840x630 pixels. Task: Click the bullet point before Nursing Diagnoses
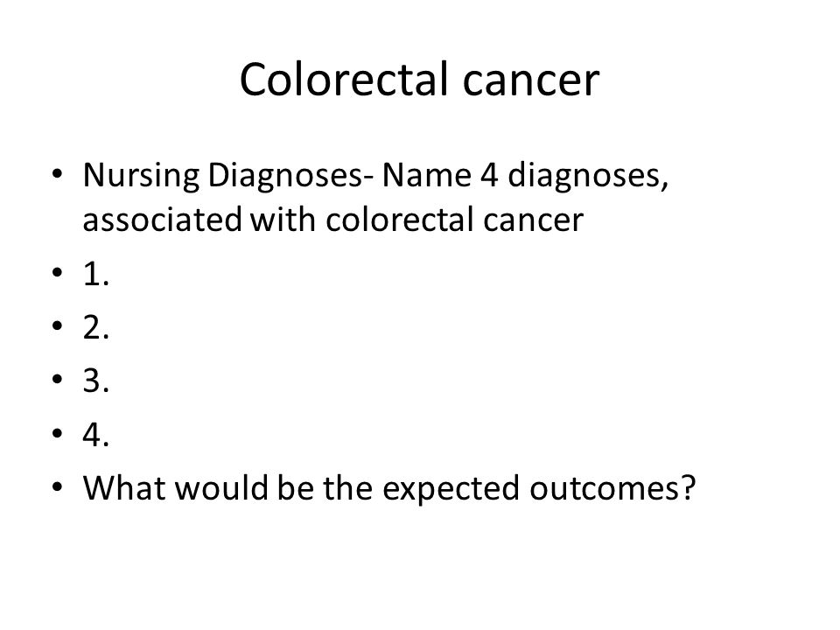58,173
